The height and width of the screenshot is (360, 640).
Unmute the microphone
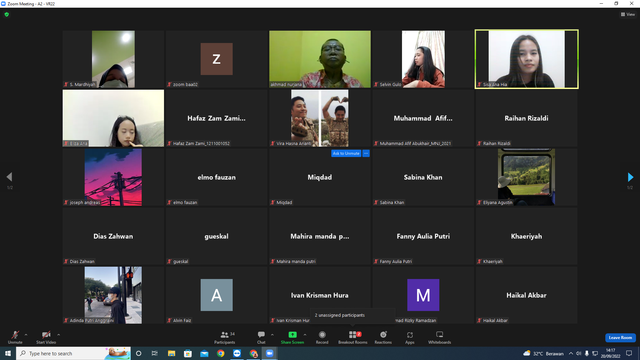[x=15, y=337]
